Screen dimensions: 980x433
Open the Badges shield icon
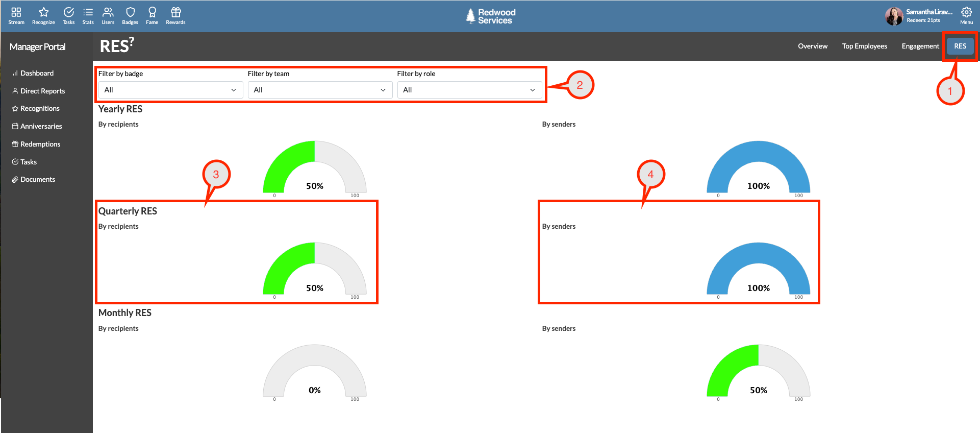pyautogui.click(x=130, y=16)
